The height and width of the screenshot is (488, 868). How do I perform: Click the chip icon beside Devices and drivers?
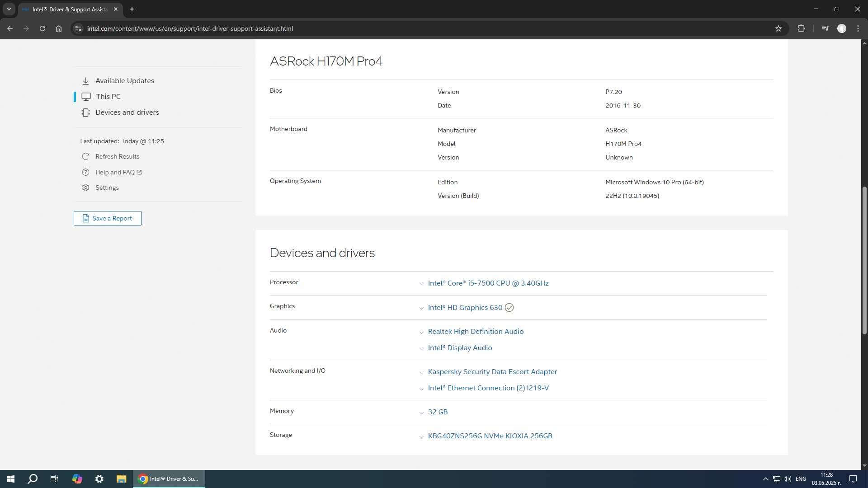click(85, 113)
